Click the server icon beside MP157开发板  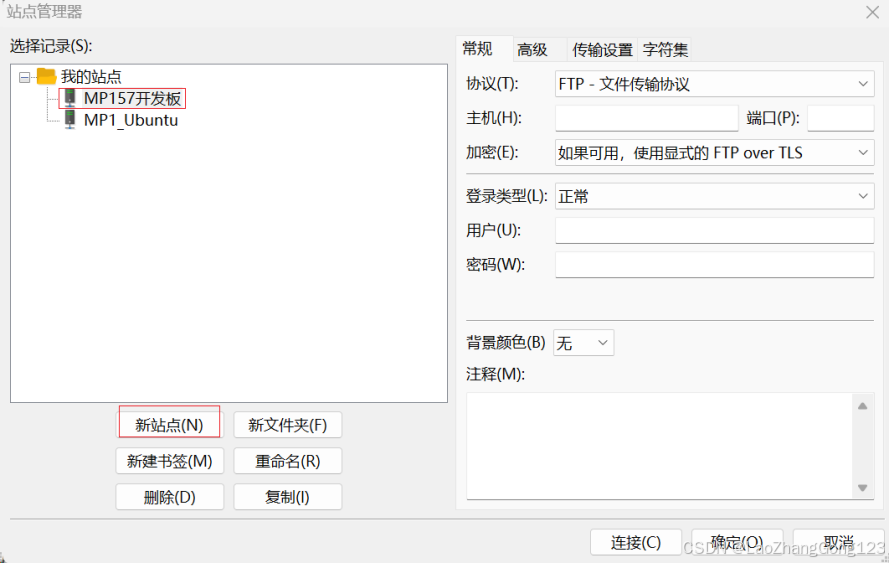[70, 98]
